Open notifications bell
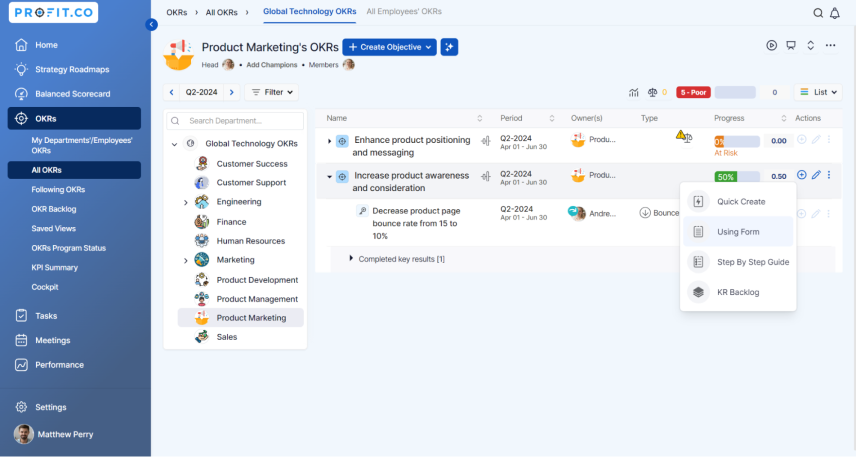856x457 pixels. pyautogui.click(x=835, y=13)
